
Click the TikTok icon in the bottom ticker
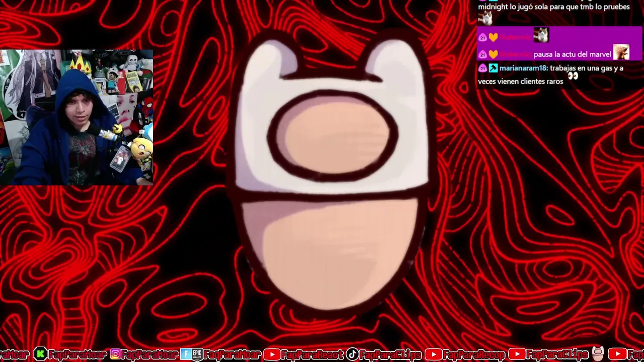(352, 354)
